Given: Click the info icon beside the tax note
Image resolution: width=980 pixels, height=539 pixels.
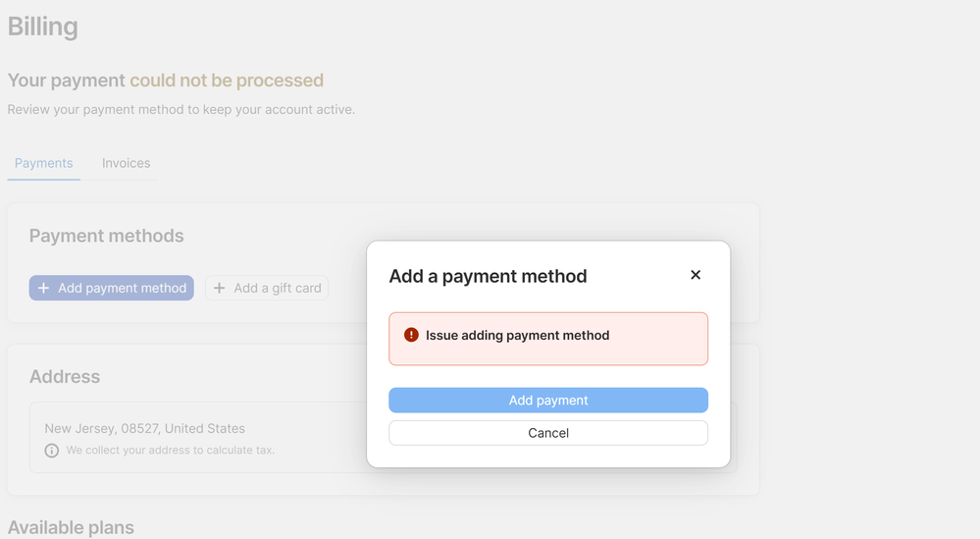Looking at the screenshot, I should 52,451.
